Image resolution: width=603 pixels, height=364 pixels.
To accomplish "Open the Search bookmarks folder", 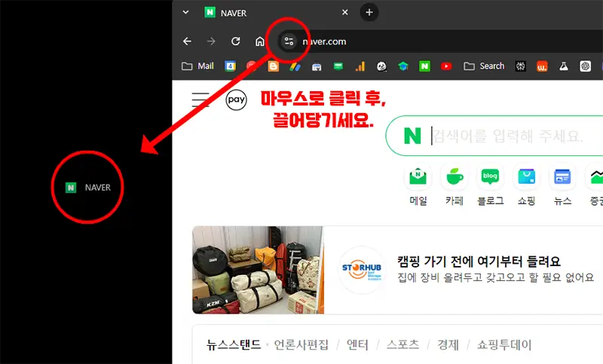I will click(x=484, y=66).
